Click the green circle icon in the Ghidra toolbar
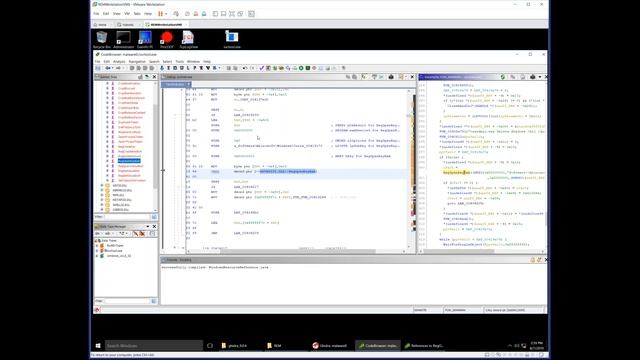The height and width of the screenshot is (360, 640). pyautogui.click(x=301, y=68)
